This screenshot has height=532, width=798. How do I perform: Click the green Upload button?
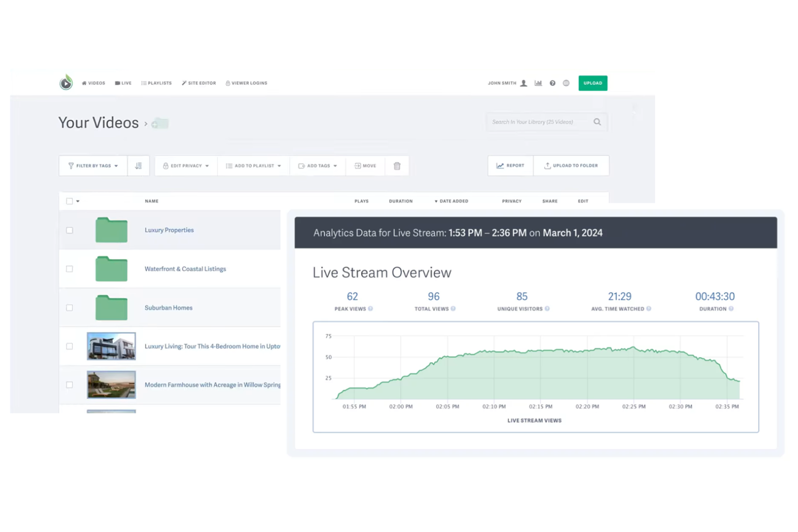pyautogui.click(x=593, y=83)
